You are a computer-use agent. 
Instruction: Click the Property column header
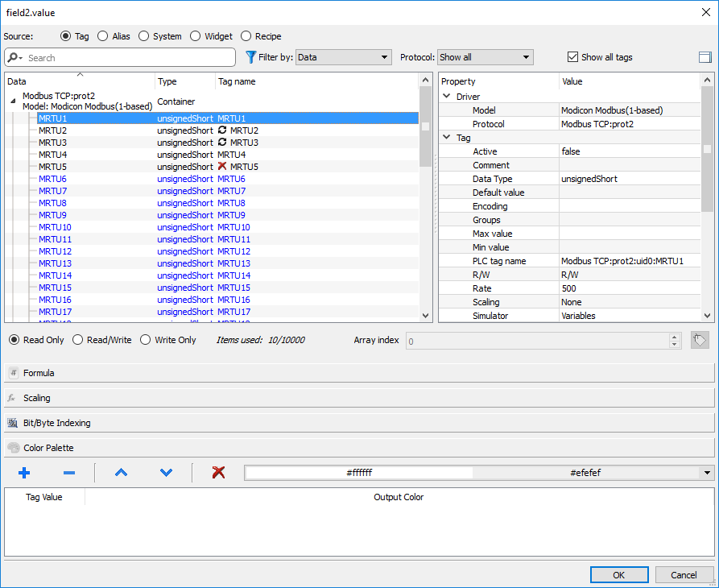[x=499, y=81]
